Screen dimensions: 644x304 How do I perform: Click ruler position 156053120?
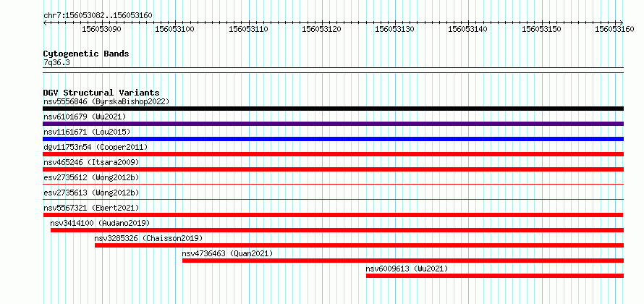pyautogui.click(x=321, y=29)
